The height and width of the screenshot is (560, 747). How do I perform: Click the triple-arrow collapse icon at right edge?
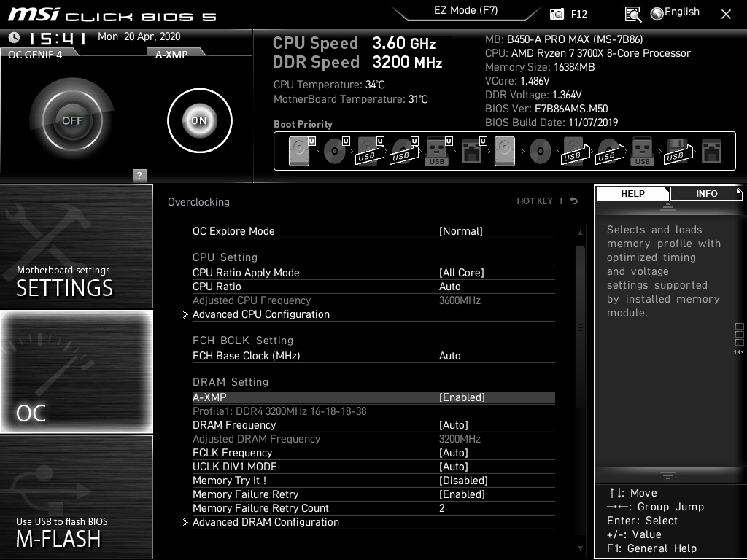click(738, 352)
